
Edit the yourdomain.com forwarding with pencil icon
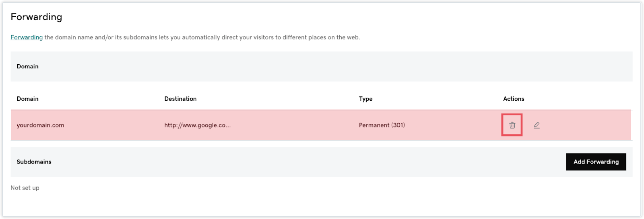click(x=537, y=125)
